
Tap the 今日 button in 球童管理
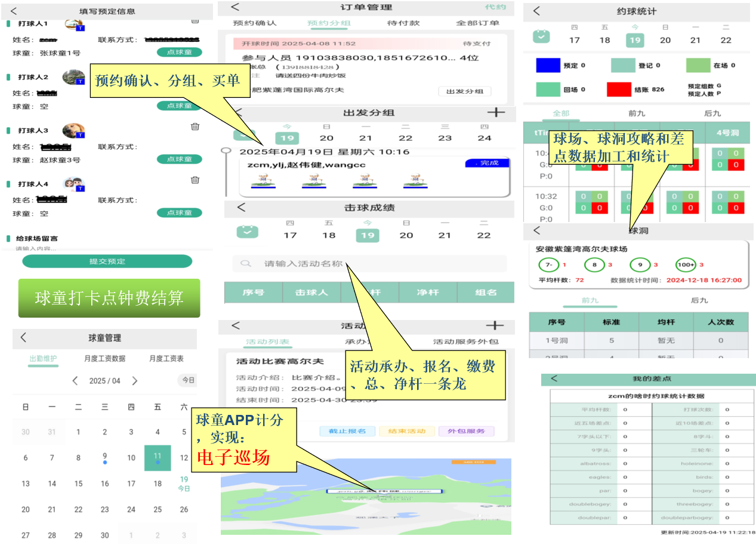click(x=188, y=380)
